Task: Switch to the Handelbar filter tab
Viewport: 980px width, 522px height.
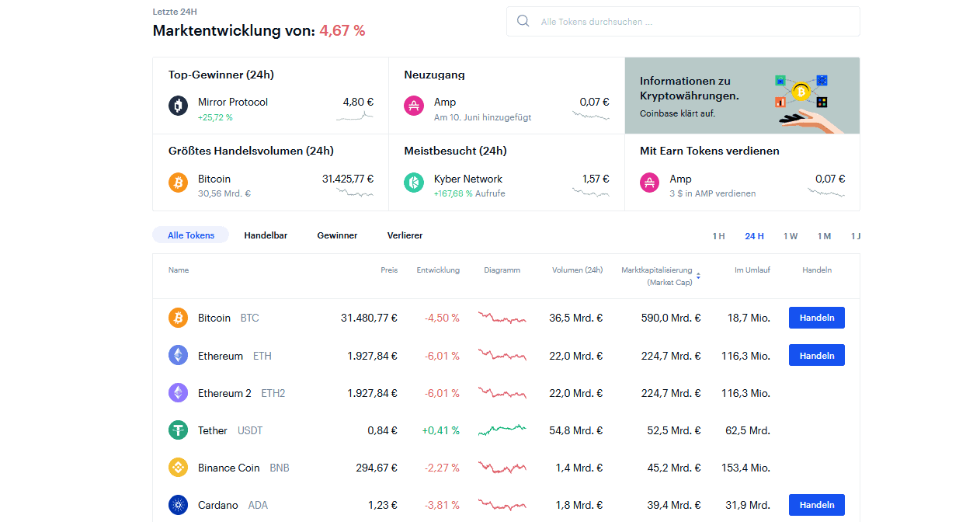Action: click(x=266, y=235)
